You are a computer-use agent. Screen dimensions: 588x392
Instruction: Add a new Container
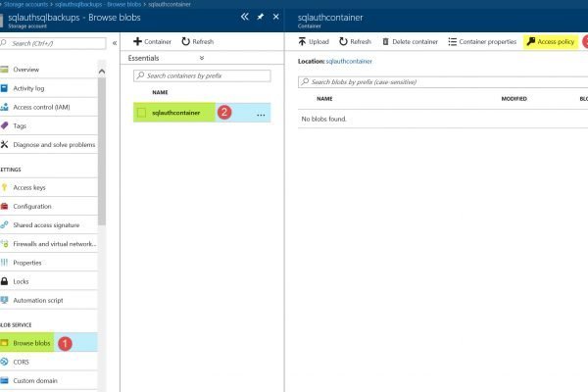[x=152, y=42]
